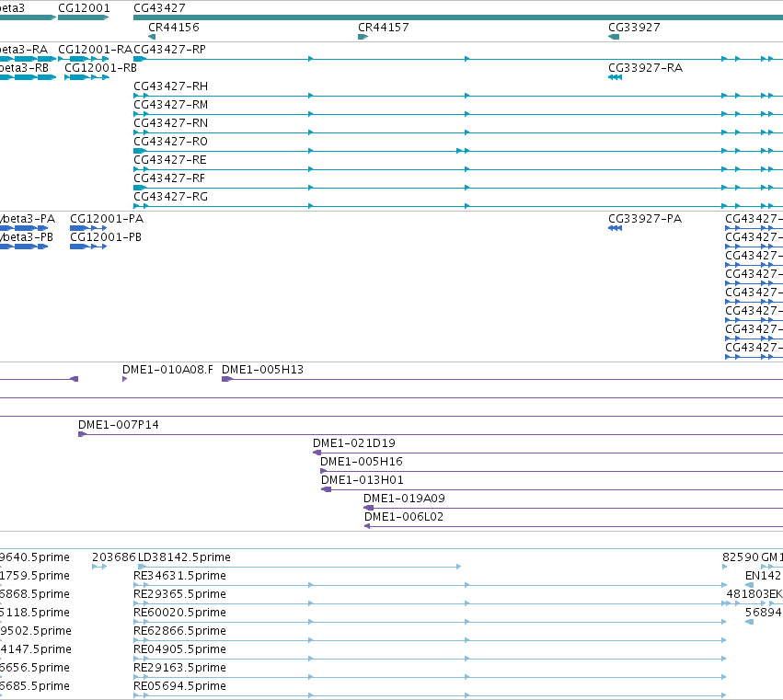Click the CG43427-RO first exon glyph
This screenshot has height=700, width=783.
click(x=140, y=151)
